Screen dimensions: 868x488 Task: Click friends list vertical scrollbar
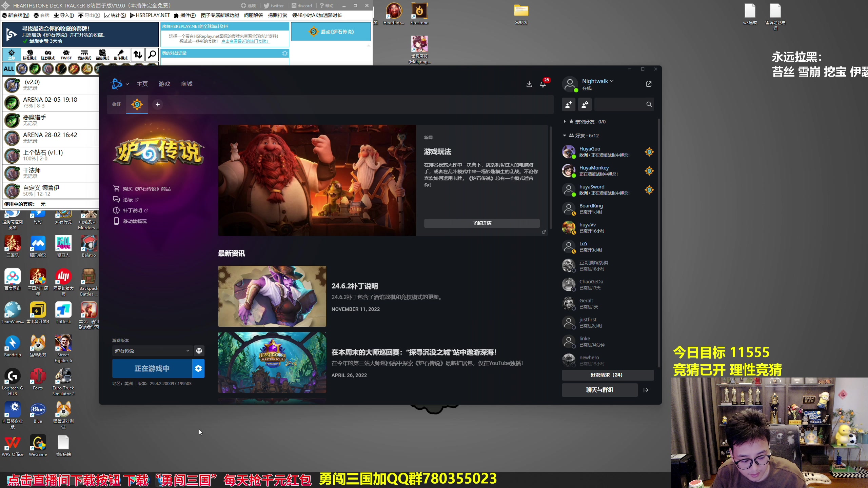(659, 242)
